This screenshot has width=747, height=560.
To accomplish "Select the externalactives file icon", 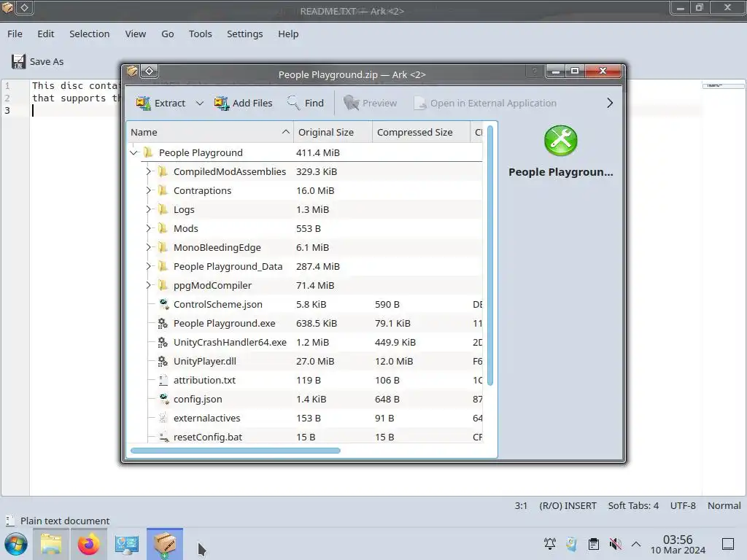I will pyautogui.click(x=163, y=418).
